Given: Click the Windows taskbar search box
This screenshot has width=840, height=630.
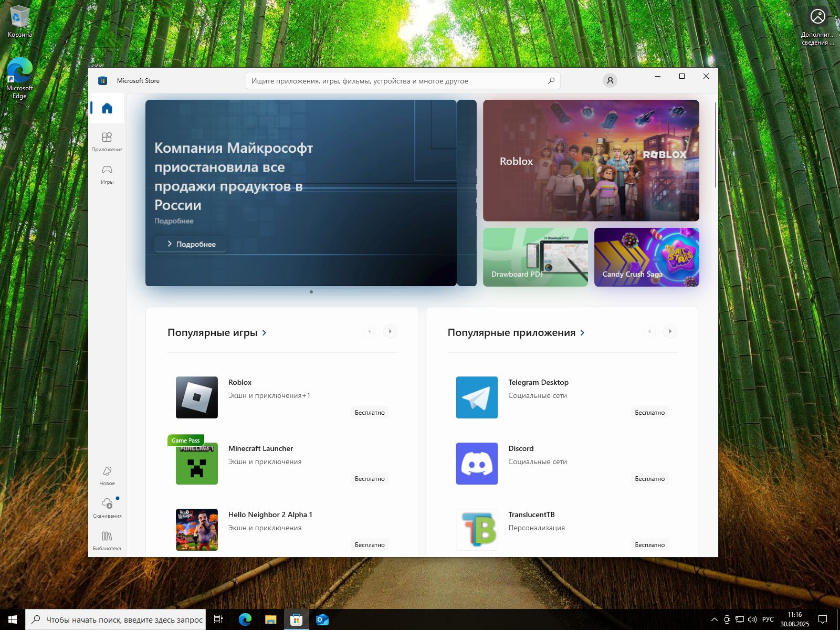Looking at the screenshot, I should click(115, 619).
